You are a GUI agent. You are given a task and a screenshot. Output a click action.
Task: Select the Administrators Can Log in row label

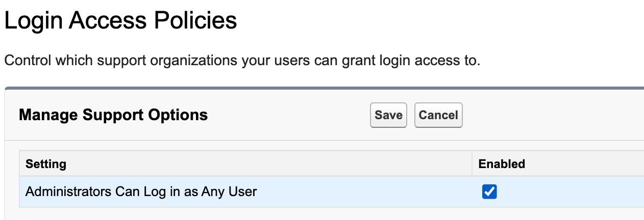pos(141,192)
